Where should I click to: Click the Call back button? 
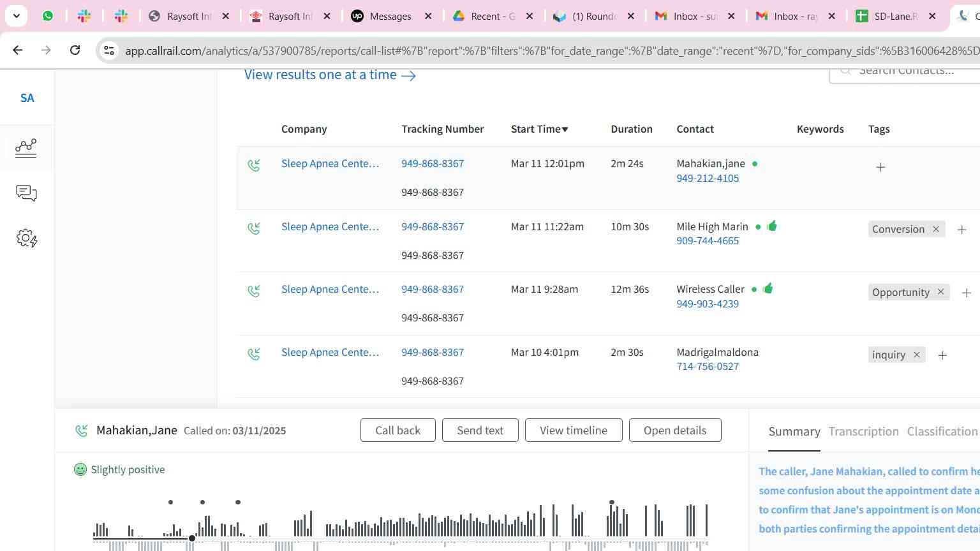[398, 430]
